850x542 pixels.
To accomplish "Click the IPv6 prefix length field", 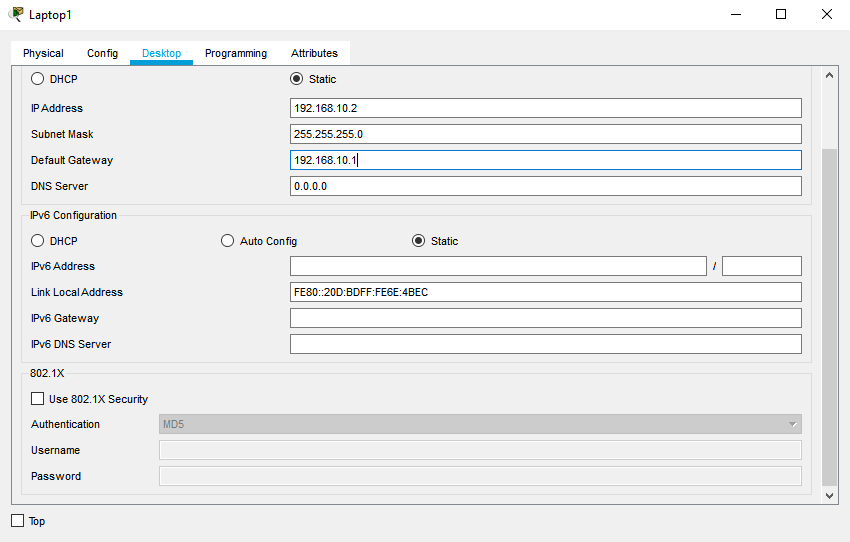I will (762, 266).
